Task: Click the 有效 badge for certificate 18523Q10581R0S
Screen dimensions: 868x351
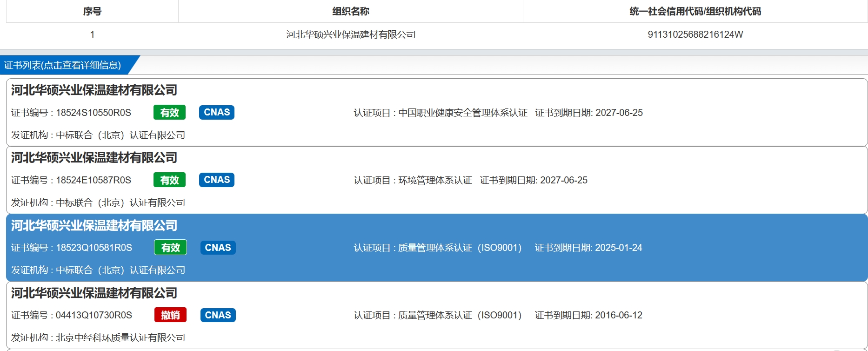Action: coord(170,248)
